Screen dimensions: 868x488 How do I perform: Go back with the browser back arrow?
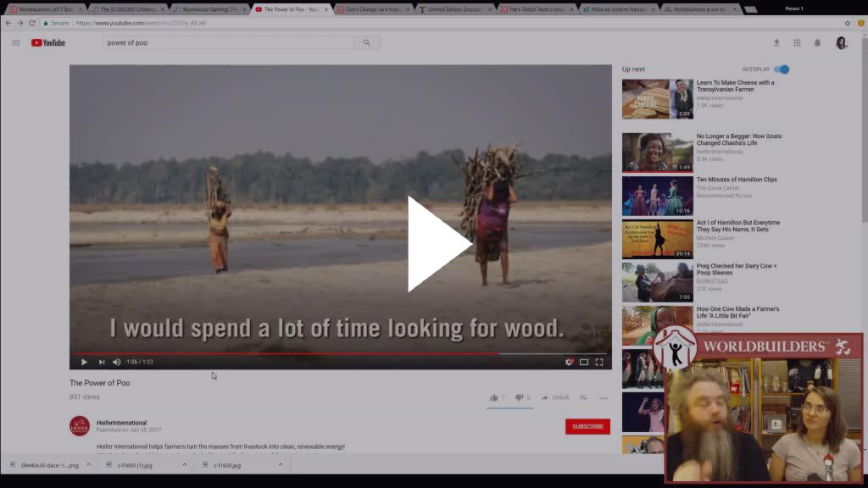(8, 23)
